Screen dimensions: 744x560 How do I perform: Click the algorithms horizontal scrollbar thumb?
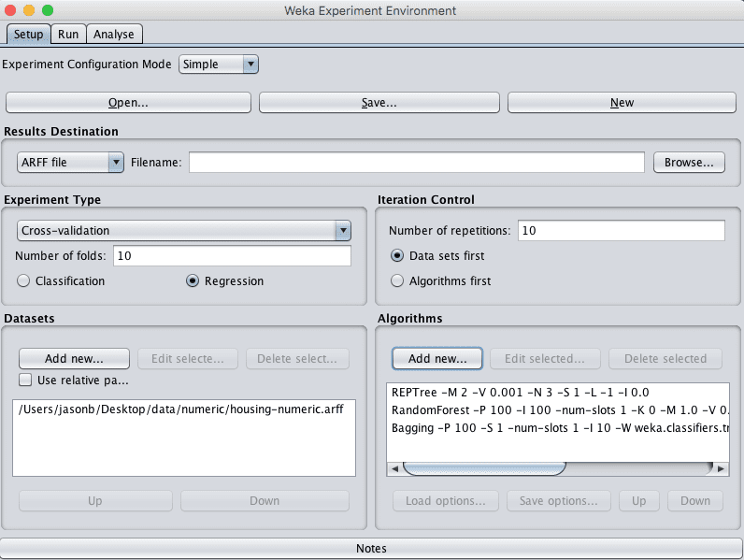tap(484, 469)
